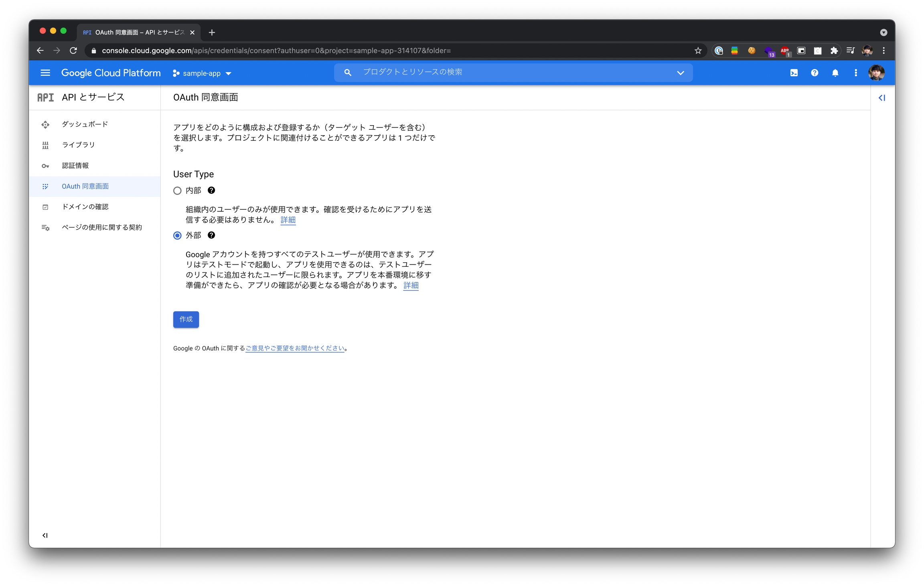
Task: Go to 認証情報 in sidebar
Action: pos(75,166)
